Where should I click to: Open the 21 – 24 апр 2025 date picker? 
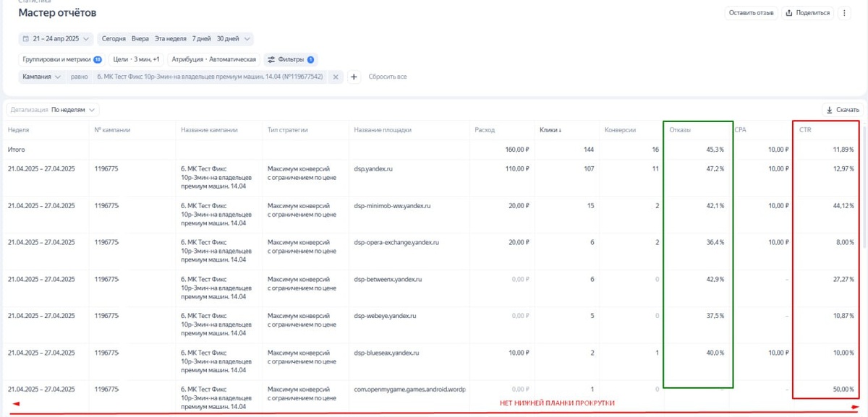coord(56,38)
